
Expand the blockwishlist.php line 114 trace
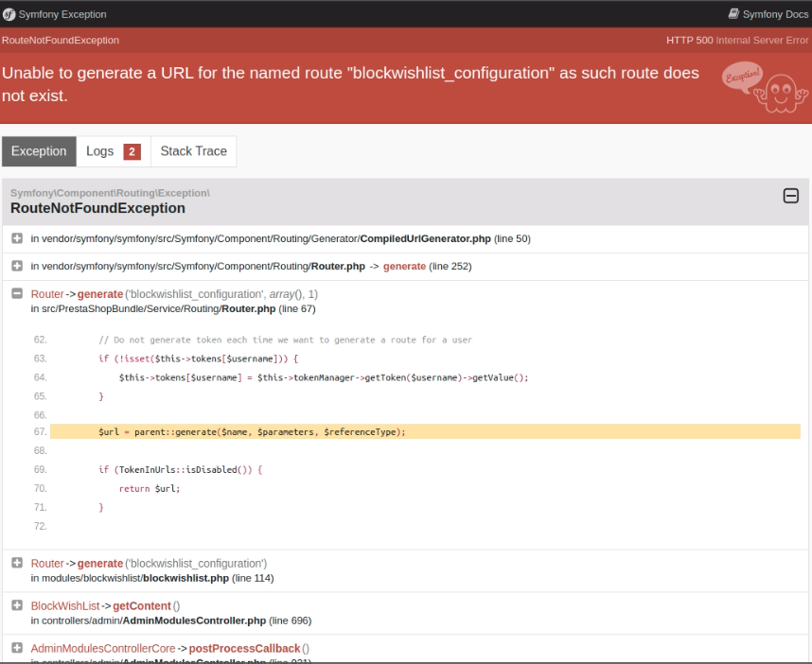[x=17, y=563]
